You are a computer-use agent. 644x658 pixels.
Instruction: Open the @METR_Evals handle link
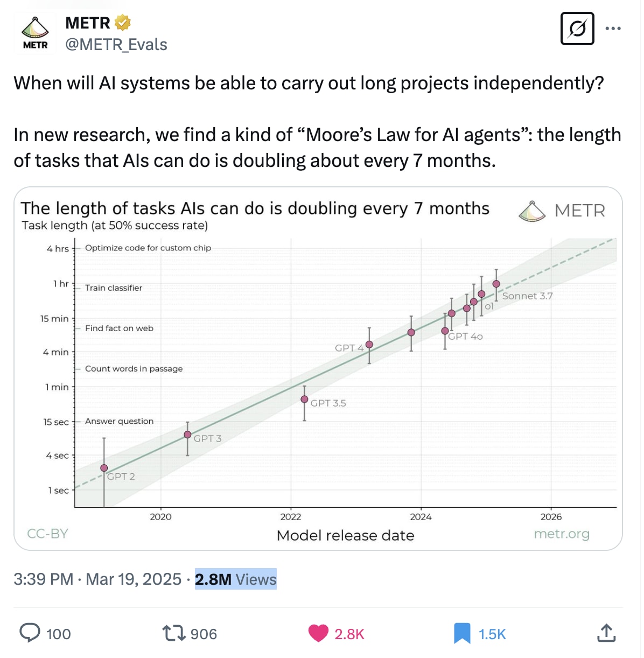pyautogui.click(x=116, y=44)
